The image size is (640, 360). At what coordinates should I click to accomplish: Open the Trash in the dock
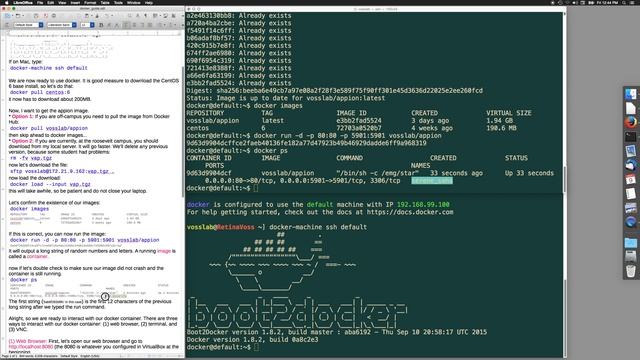630,271
